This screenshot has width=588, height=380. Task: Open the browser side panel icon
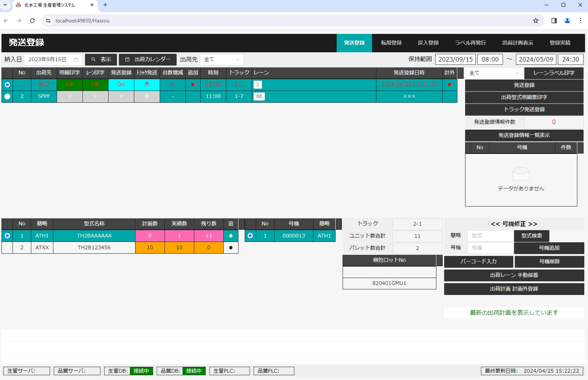tap(554, 21)
